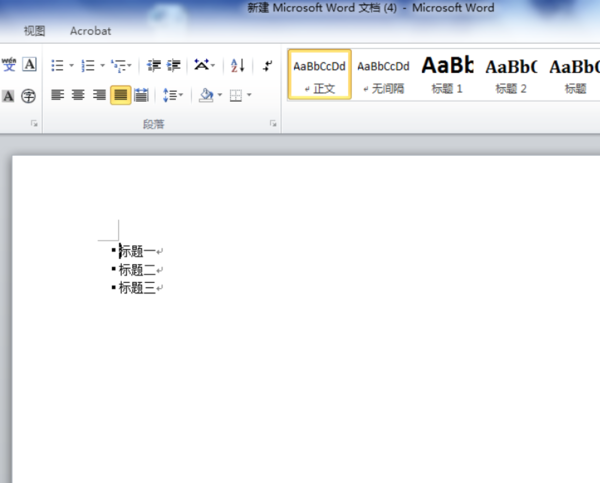Click the Phonetic Guide wén icon

[x=9, y=64]
